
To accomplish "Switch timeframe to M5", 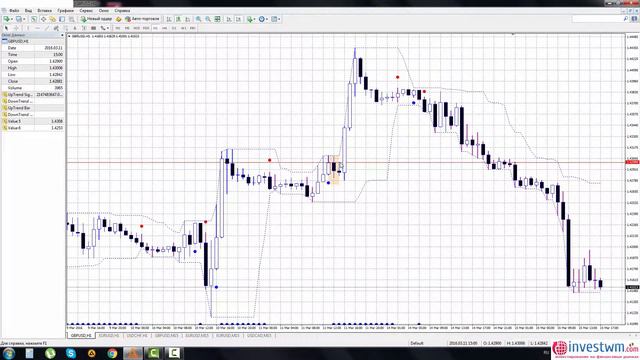I will coord(127,28).
